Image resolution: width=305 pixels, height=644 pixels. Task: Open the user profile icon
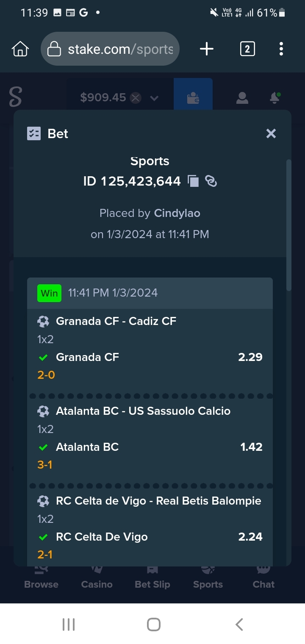(x=242, y=98)
